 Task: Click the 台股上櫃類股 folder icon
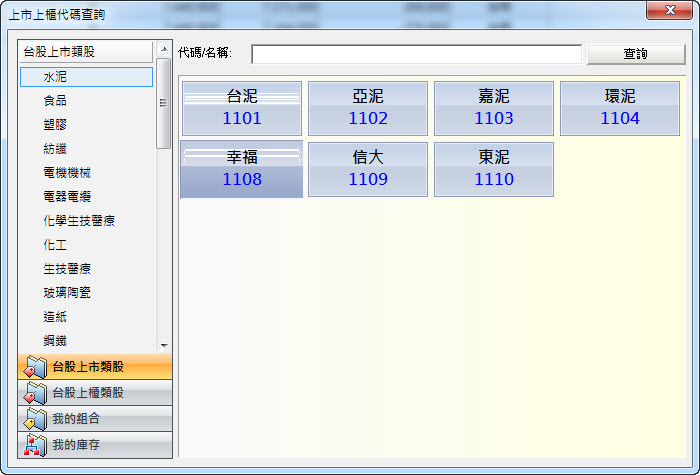click(x=36, y=393)
